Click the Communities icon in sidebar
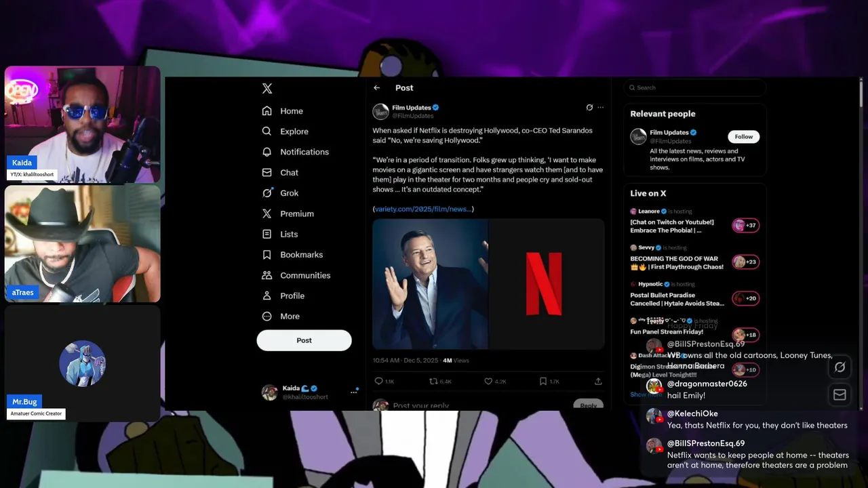Image resolution: width=868 pixels, height=488 pixels. [x=267, y=275]
